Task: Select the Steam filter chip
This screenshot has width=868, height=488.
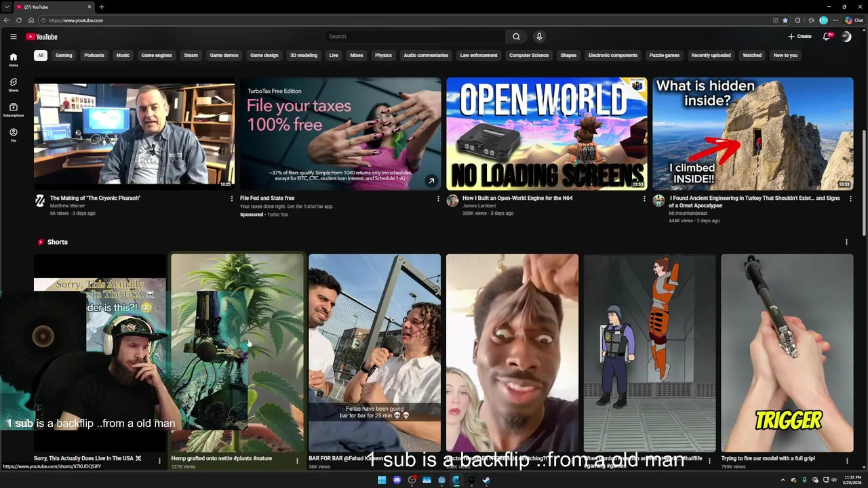Action: 191,56
